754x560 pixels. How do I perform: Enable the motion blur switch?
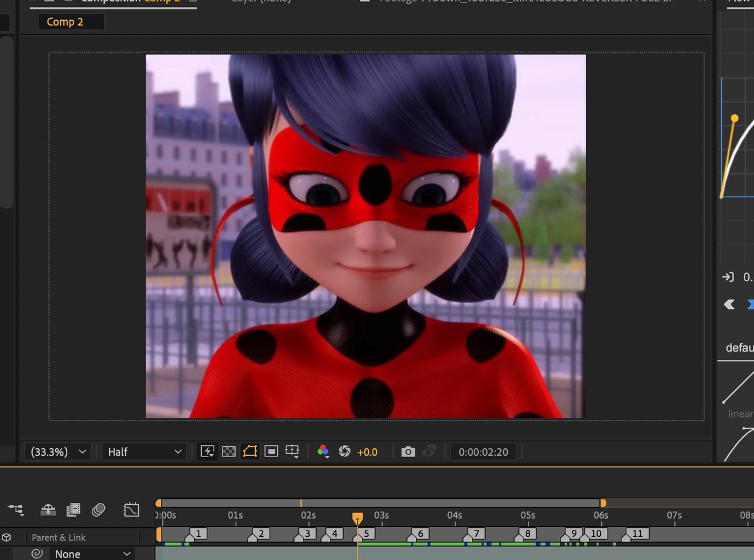pos(99,510)
